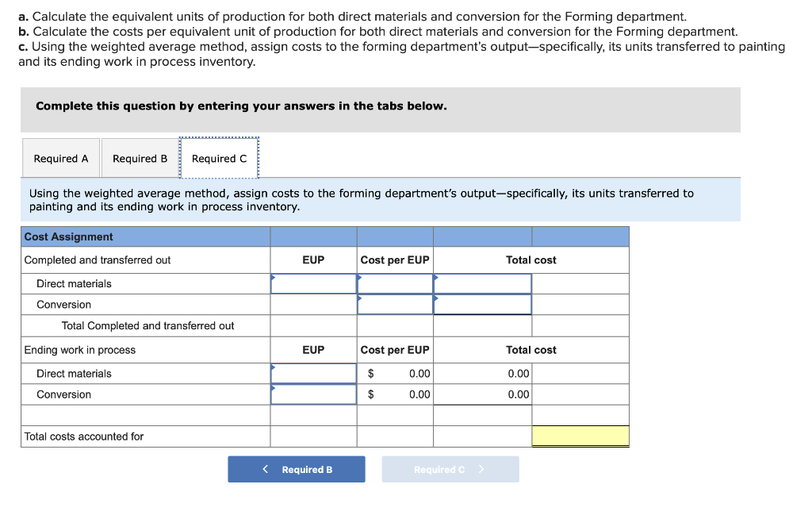Click the Cost Assignment header row

tap(145, 236)
